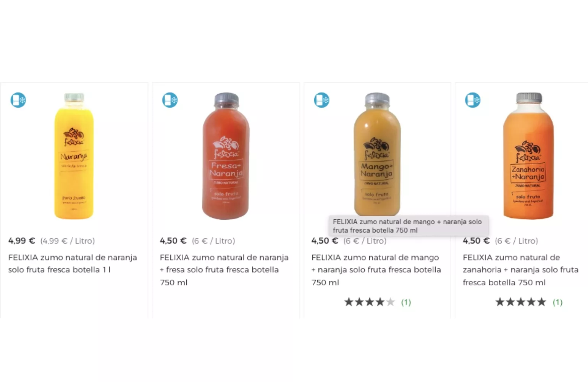Click the 4,50 € price of the Zanahoria+Naranja juice
This screenshot has height=382, width=588.
(476, 241)
